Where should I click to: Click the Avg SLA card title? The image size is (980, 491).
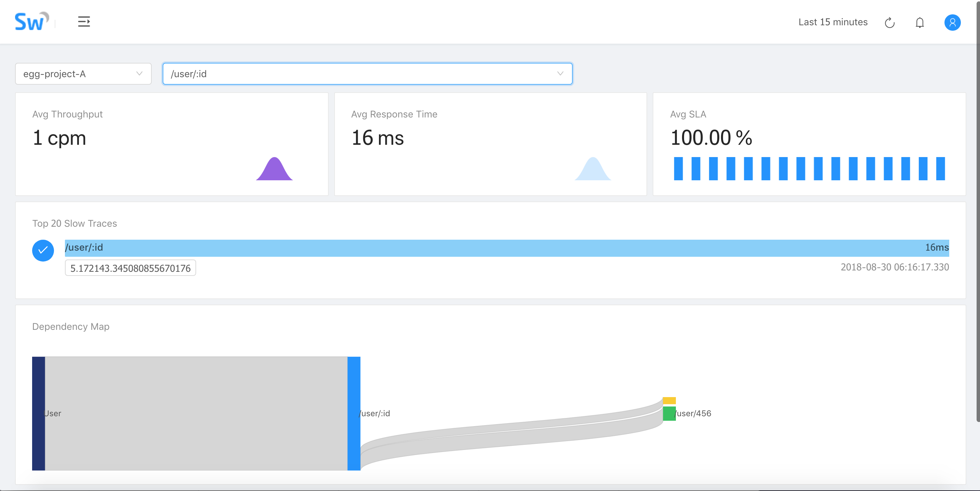click(688, 114)
